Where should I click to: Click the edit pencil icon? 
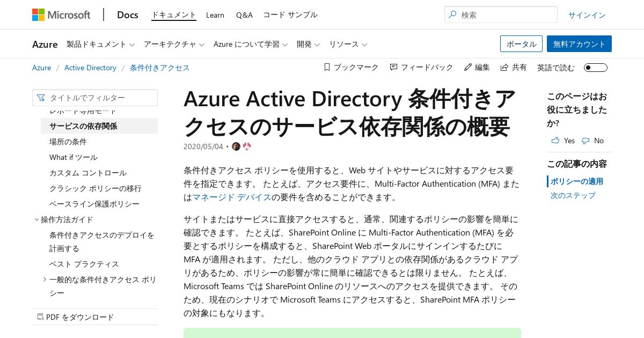tap(467, 67)
